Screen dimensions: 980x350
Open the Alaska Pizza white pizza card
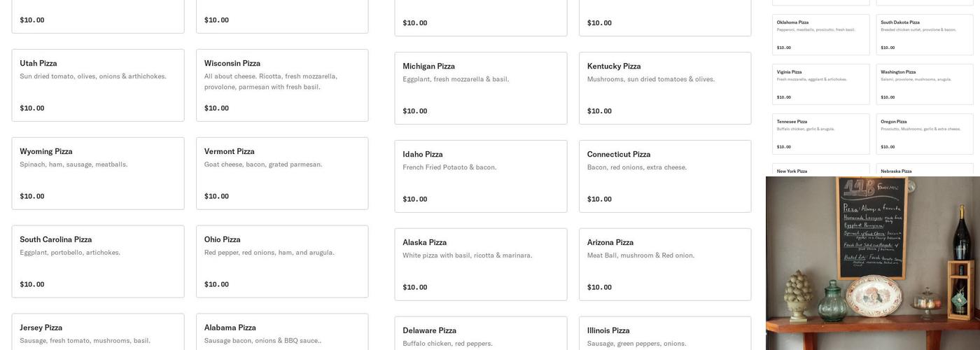point(481,265)
